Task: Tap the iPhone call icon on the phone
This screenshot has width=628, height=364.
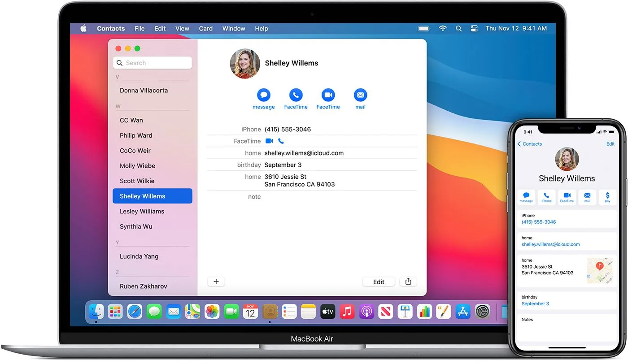Action: [x=546, y=197]
